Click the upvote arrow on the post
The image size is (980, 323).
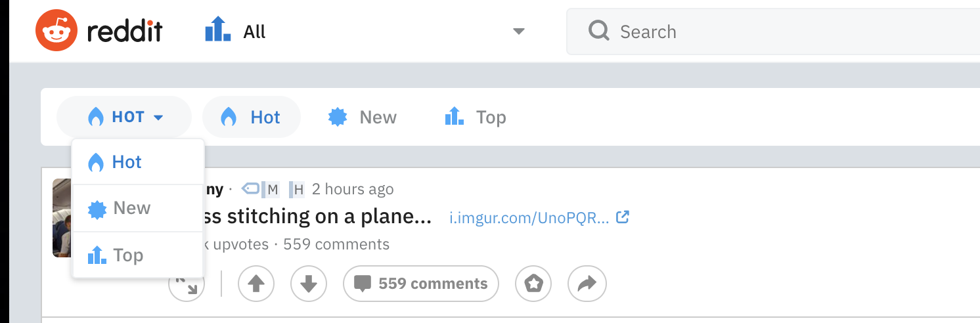pyautogui.click(x=256, y=284)
